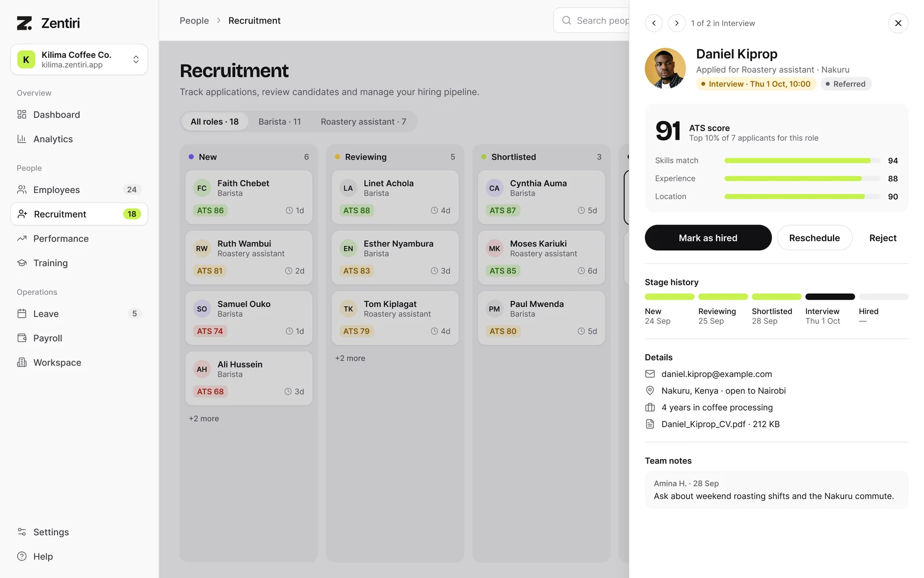Show +2 more in New column
This screenshot has height=578, width=924.
(204, 419)
